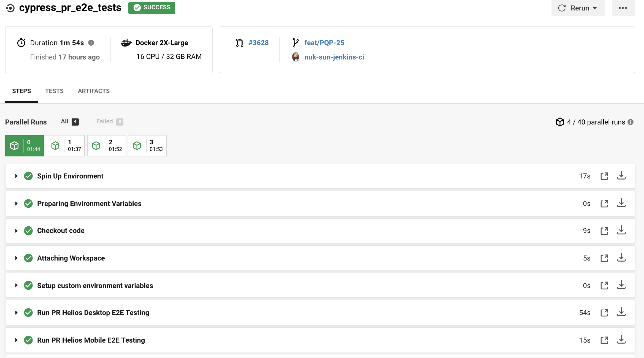Open Preparing Environment Variables output externally
Viewport: 644px width, 358px height.
(604, 204)
